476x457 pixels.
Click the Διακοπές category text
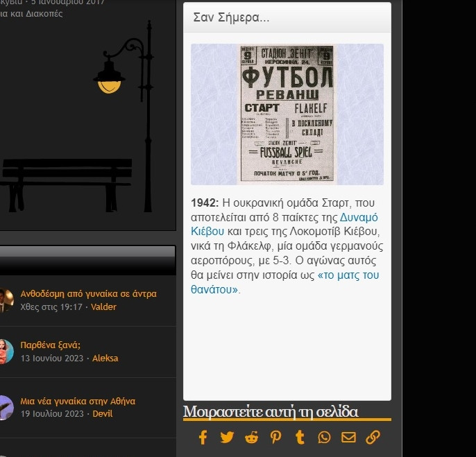44,14
